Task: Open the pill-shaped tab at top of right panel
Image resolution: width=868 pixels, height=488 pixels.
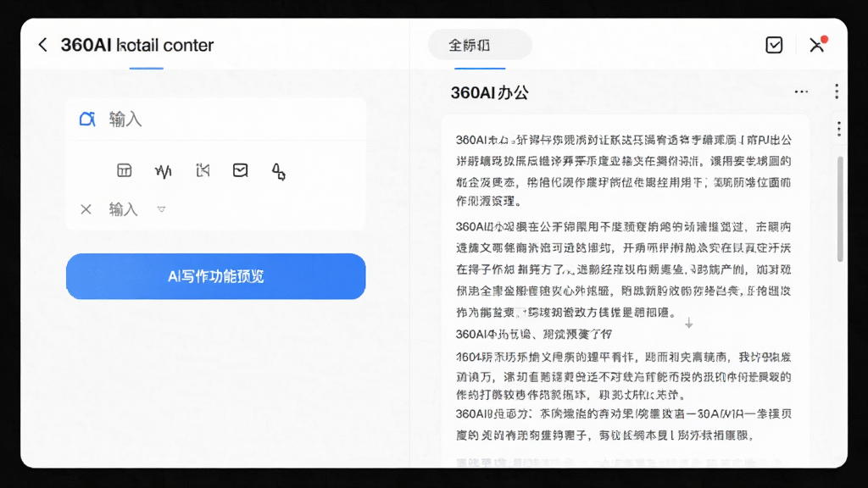Action: (x=480, y=45)
